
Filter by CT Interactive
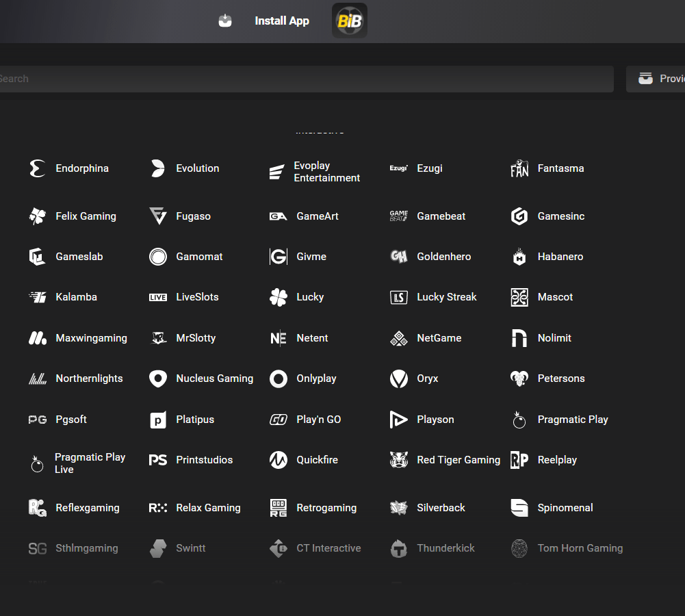click(315, 548)
